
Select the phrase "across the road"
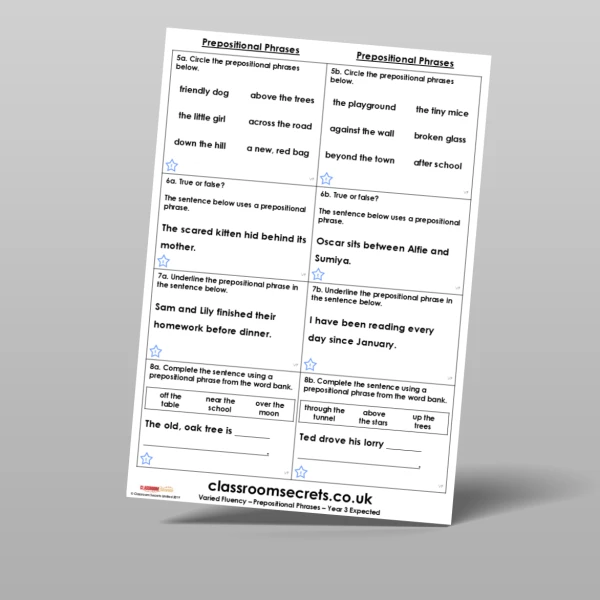pyautogui.click(x=280, y=124)
